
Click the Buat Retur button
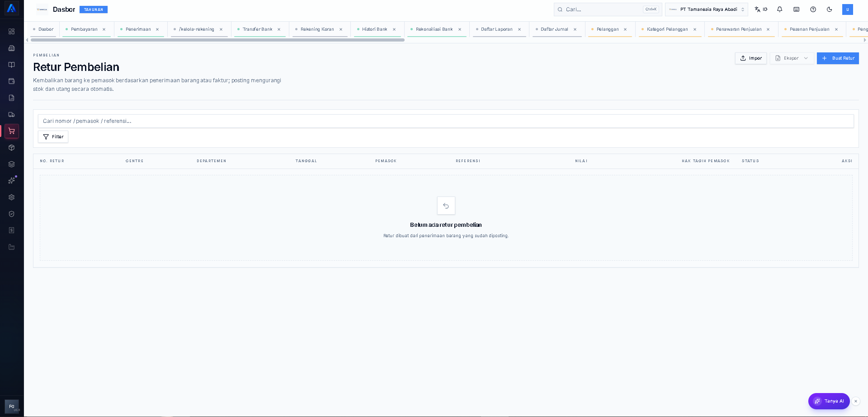pos(838,58)
